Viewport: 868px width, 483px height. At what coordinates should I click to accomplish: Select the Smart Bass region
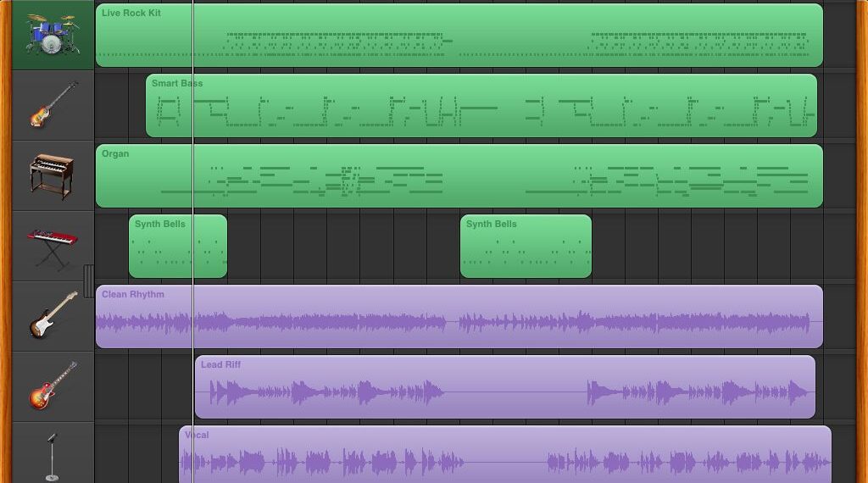pyautogui.click(x=481, y=106)
